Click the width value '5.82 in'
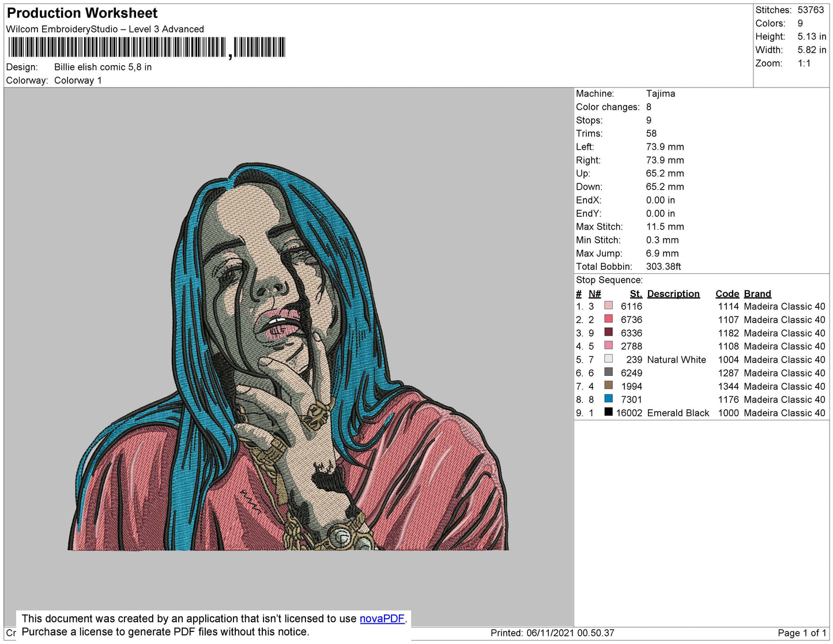This screenshot has width=833, height=644. coord(812,50)
